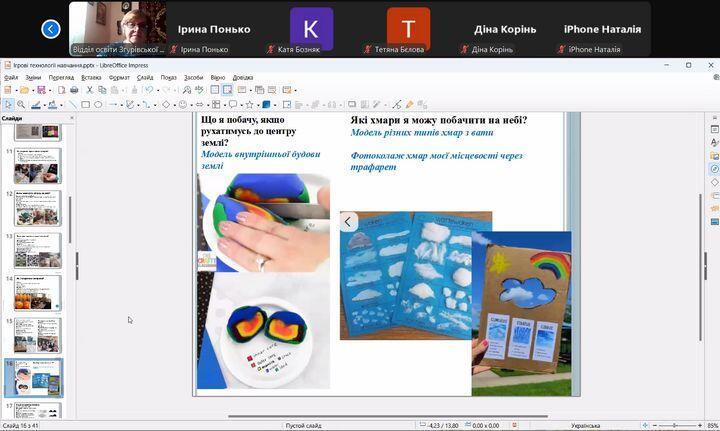Open the Формат menu
720x431 pixels.
pos(119,78)
